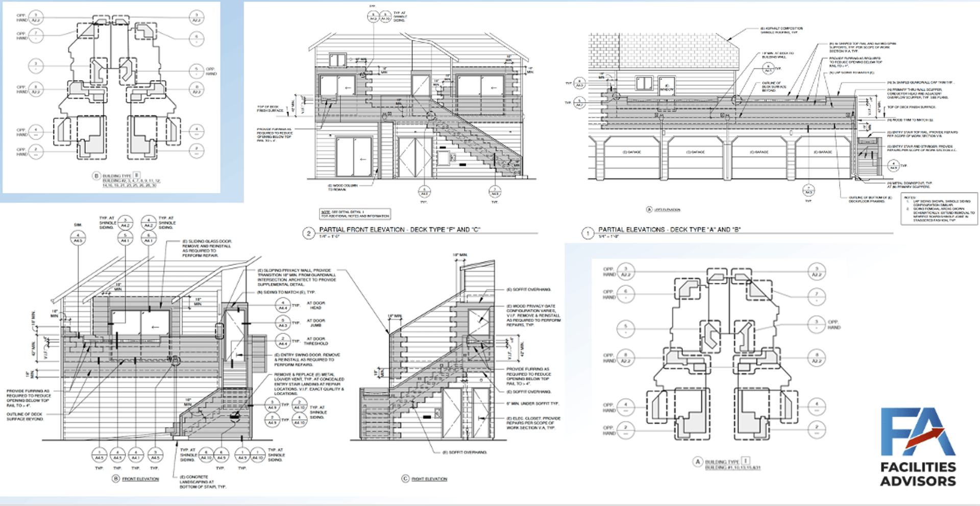Click the scale text under Partial Elevations title
Screen dimensions: 980x506
tap(608, 236)
